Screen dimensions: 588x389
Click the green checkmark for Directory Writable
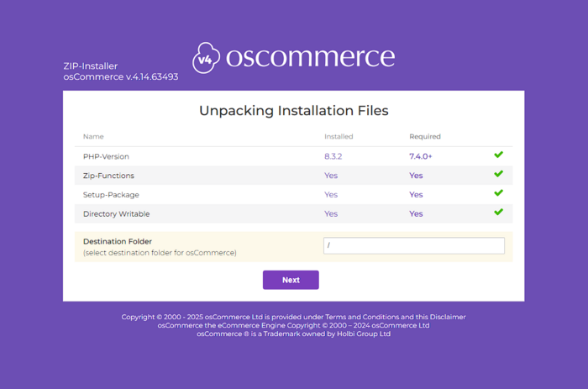(498, 213)
